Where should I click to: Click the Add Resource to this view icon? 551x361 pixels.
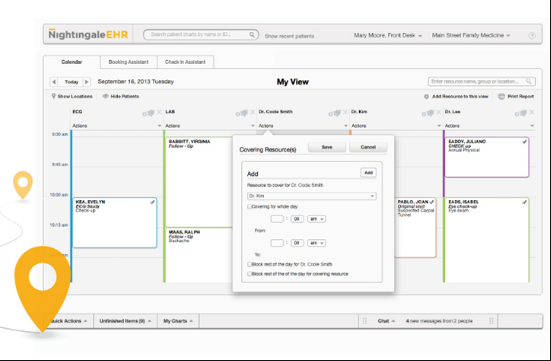tap(426, 97)
